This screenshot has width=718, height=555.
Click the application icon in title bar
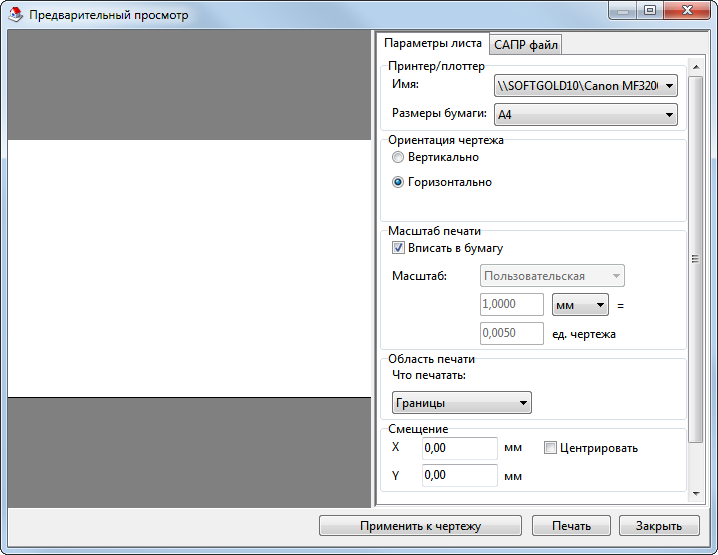point(15,15)
